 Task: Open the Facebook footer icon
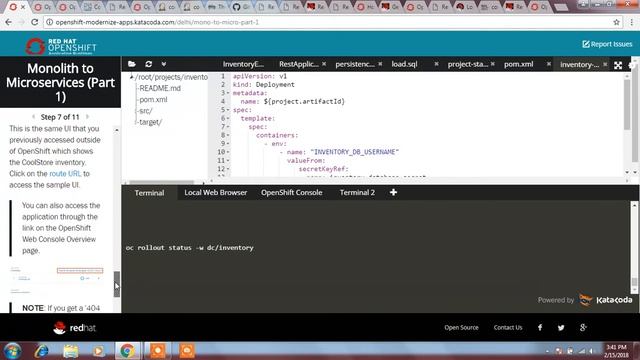[540, 327]
